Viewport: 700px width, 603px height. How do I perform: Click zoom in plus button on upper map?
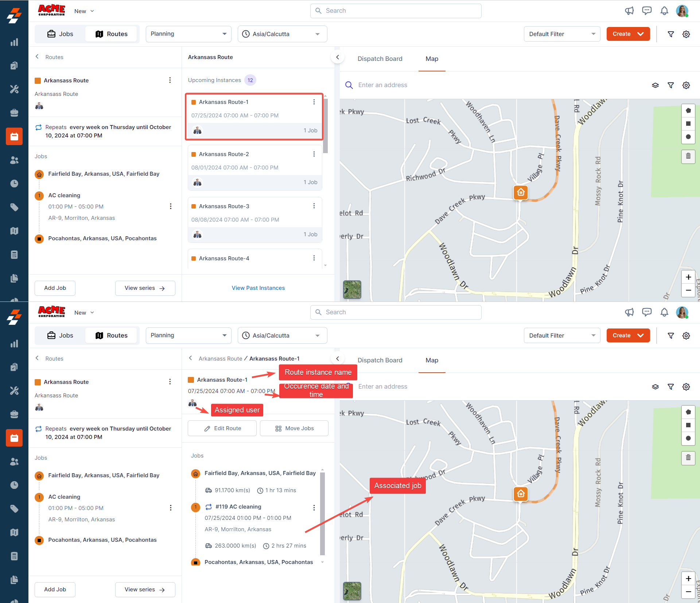688,277
